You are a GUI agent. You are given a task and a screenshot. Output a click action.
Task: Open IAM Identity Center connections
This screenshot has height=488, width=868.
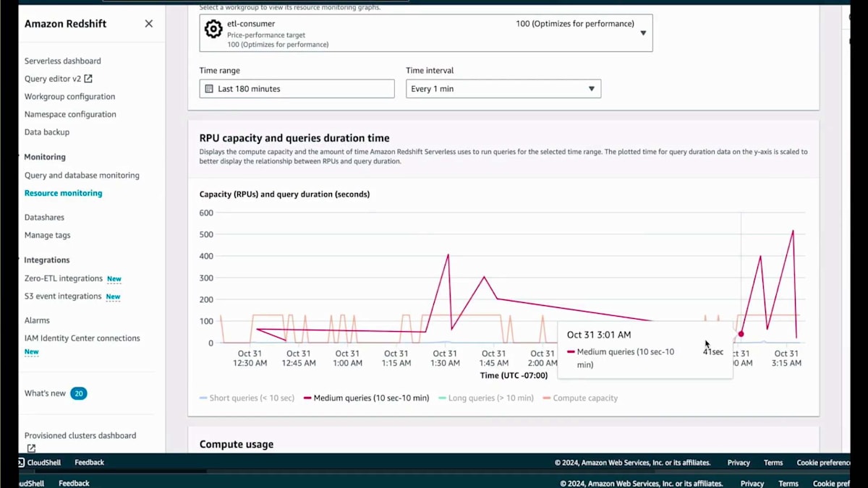pyautogui.click(x=82, y=338)
